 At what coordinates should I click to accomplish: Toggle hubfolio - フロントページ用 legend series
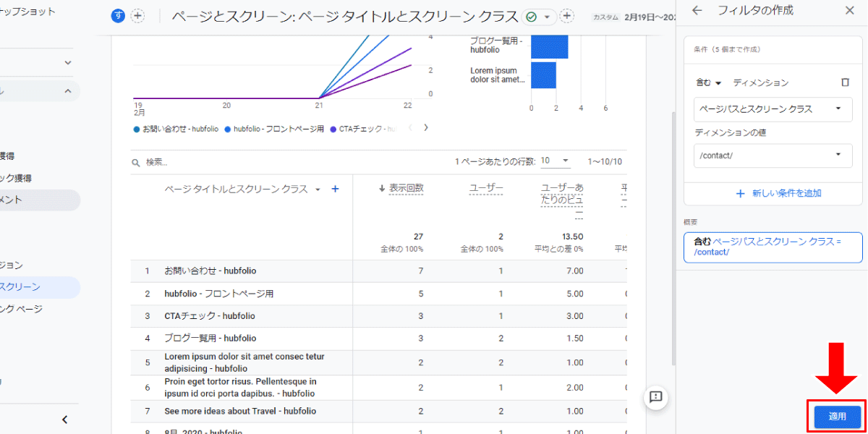[x=273, y=129]
